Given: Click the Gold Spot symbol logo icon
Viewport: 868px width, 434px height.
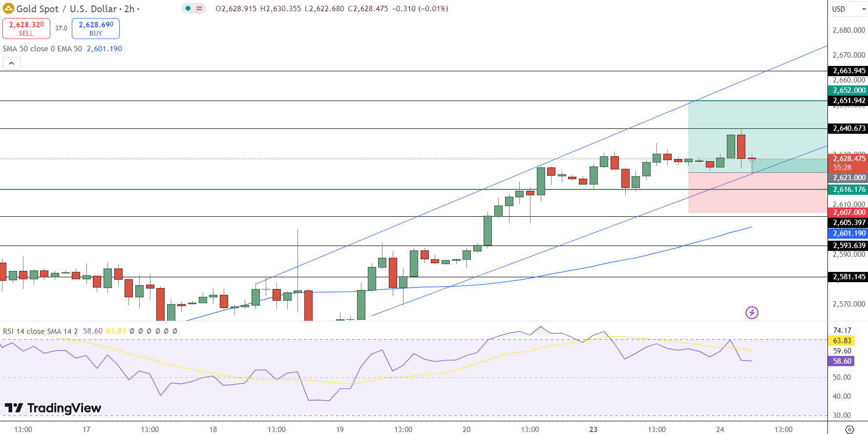Looking at the screenshot, I should tap(8, 9).
